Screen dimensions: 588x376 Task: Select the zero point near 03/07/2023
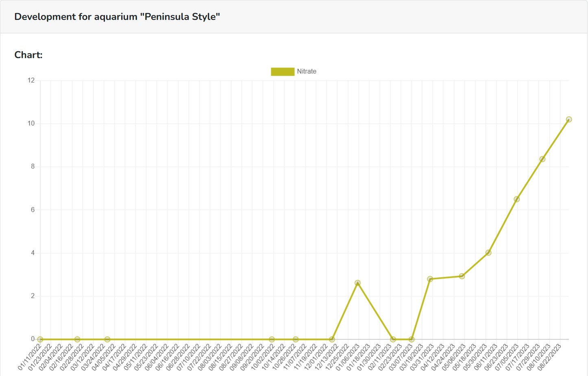tap(412, 339)
